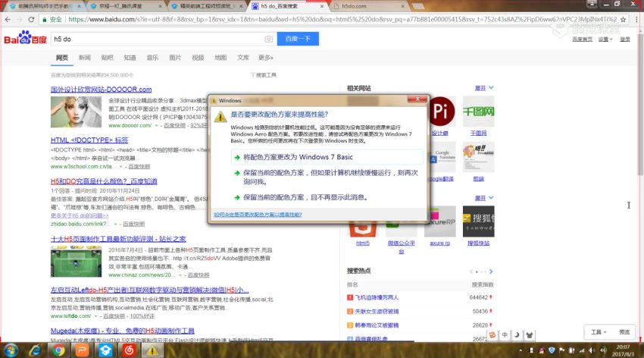Close the Windows dialog
Screen dimensions: 644x358
(417, 99)
